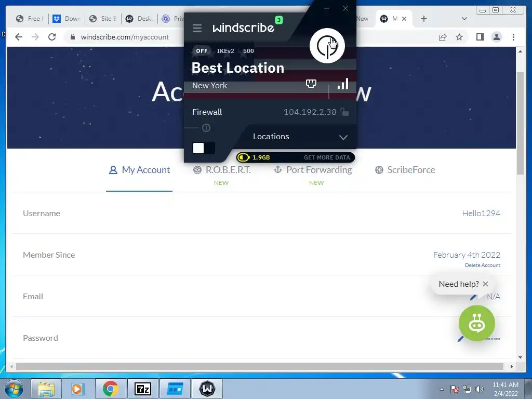The width and height of the screenshot is (532, 399).
Task: Click Locations label in Windscribe
Action: (271, 137)
